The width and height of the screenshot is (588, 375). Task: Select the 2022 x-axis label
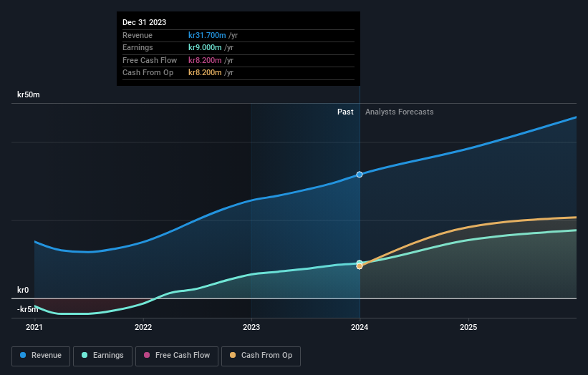(x=143, y=328)
